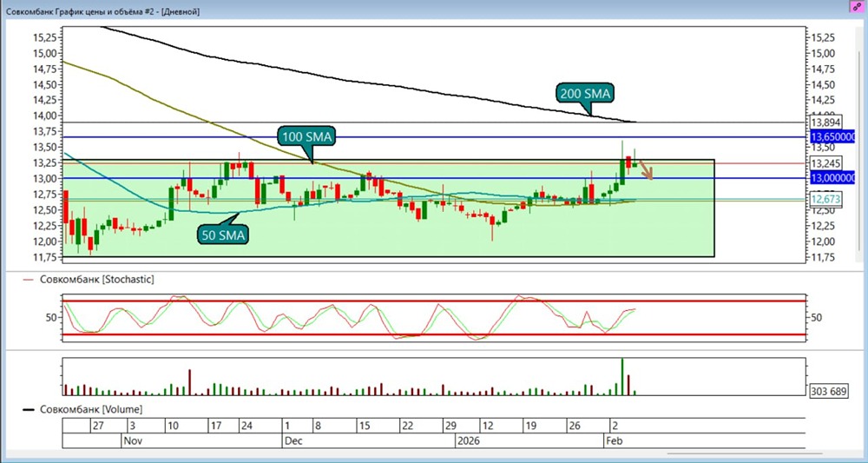Screen dimensions: 868x463
Task: Click date label 22 on time axis
Action: point(407,427)
